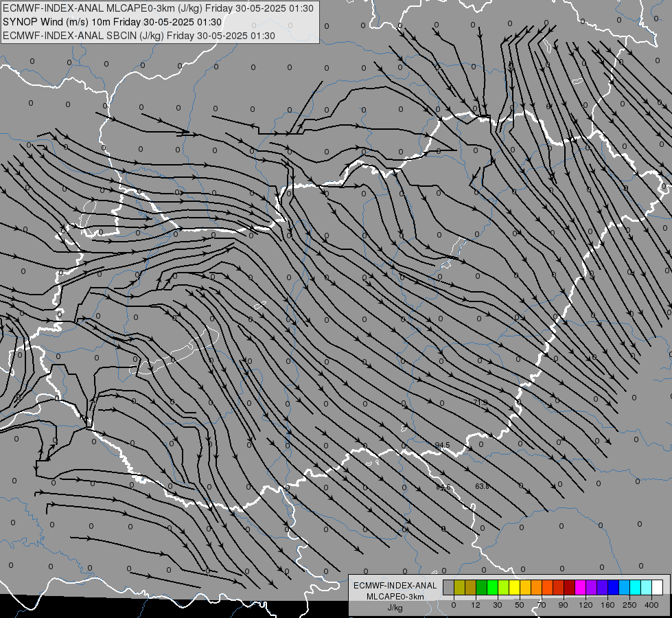Click the 71.9 value on map
Screen dimensions: 672x618
[480, 402]
